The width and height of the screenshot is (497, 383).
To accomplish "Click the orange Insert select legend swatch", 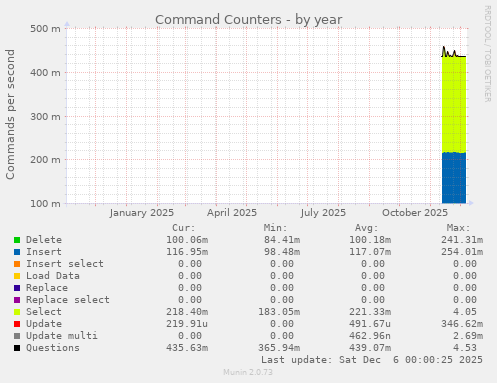I will [x=17, y=264].
